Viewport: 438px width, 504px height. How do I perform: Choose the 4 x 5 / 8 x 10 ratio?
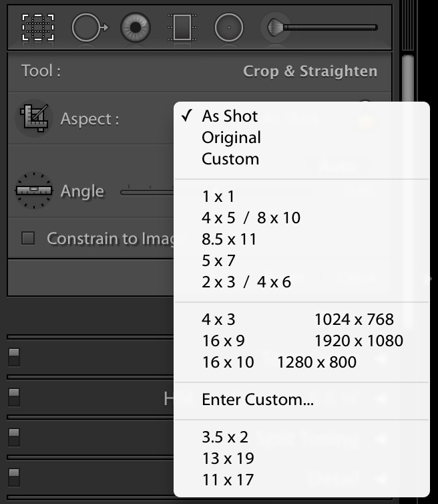point(251,218)
